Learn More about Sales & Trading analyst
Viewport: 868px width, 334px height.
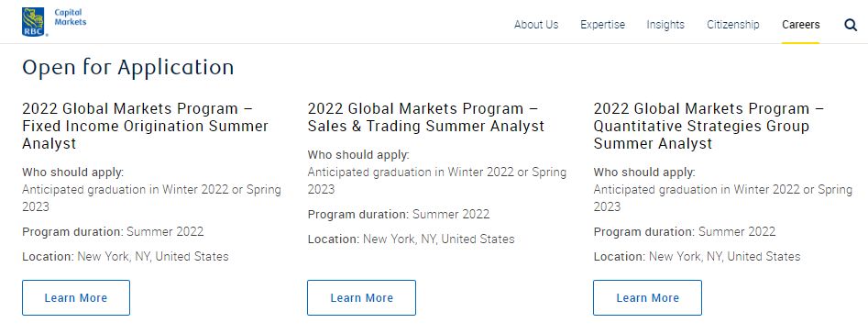[361, 297]
